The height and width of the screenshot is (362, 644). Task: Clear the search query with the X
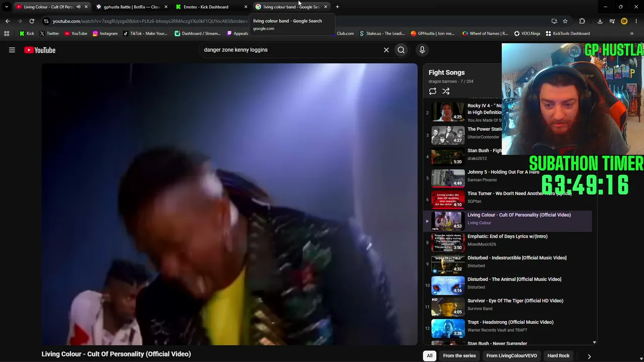pyautogui.click(x=386, y=50)
